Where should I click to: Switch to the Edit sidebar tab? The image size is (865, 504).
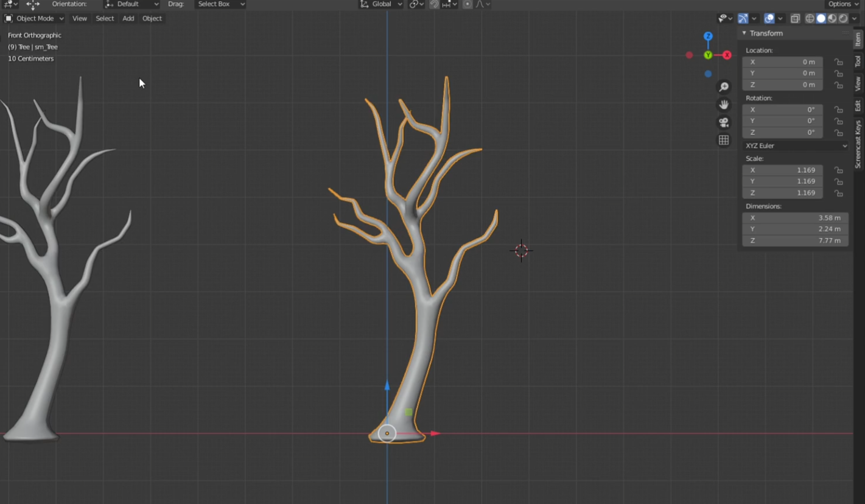[858, 106]
